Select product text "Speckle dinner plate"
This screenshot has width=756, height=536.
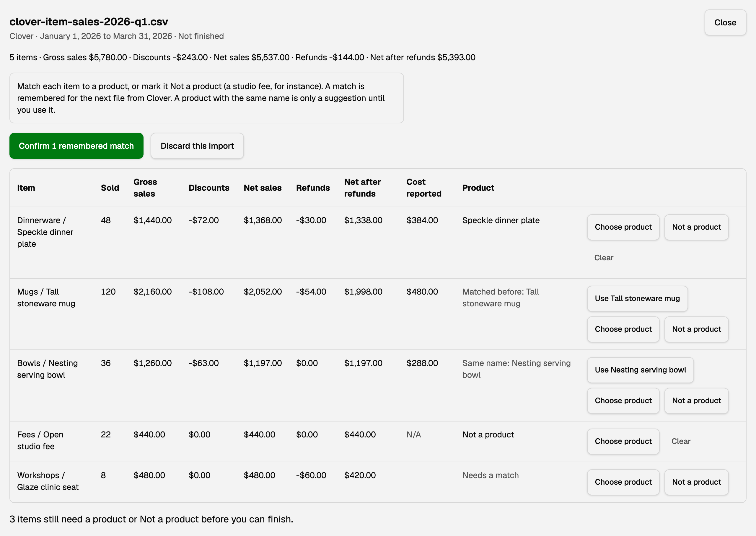coord(501,220)
